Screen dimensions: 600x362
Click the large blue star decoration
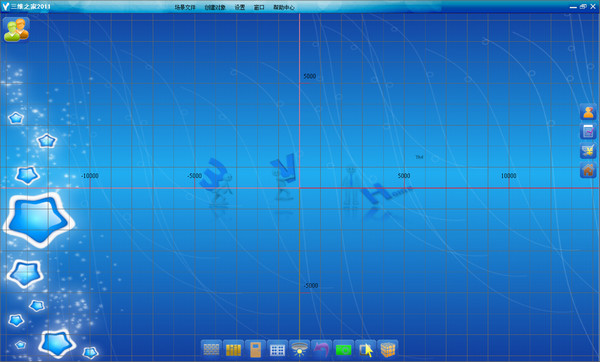[39, 220]
